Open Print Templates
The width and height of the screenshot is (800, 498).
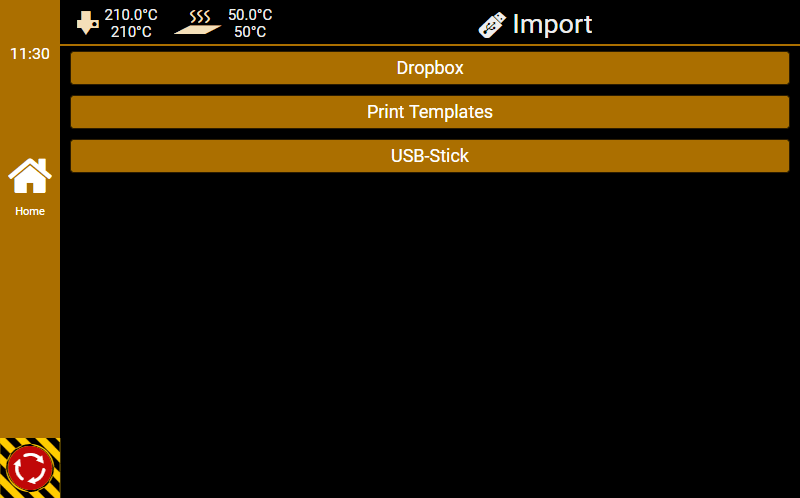pos(430,112)
